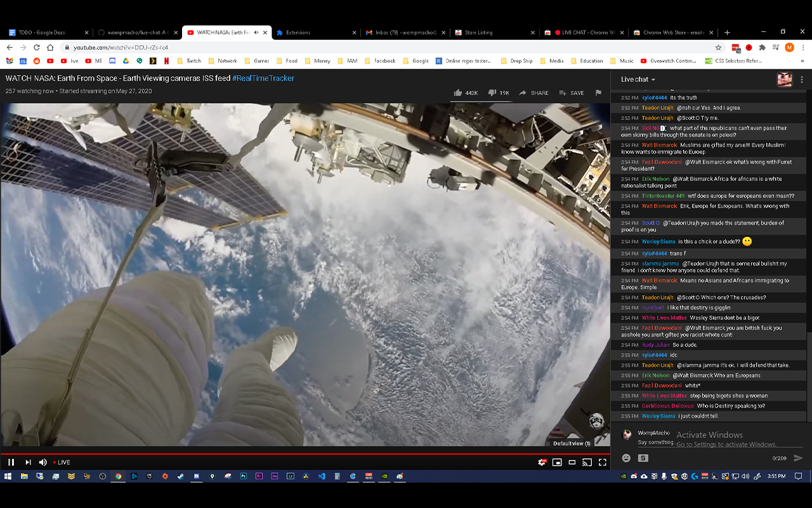This screenshot has height=508, width=812.
Task: Cast video with Play on TV icon
Action: pos(587,462)
